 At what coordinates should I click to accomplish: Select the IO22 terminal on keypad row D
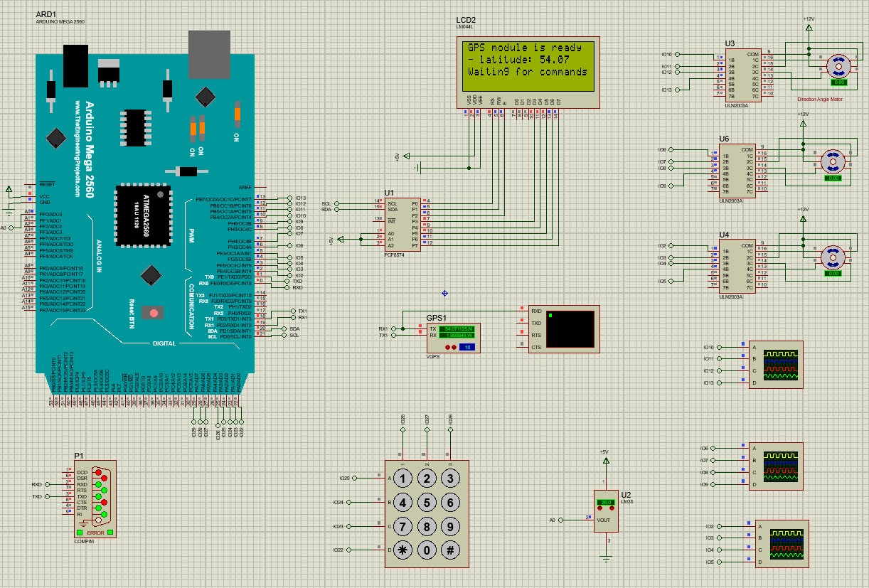pyautogui.click(x=349, y=550)
